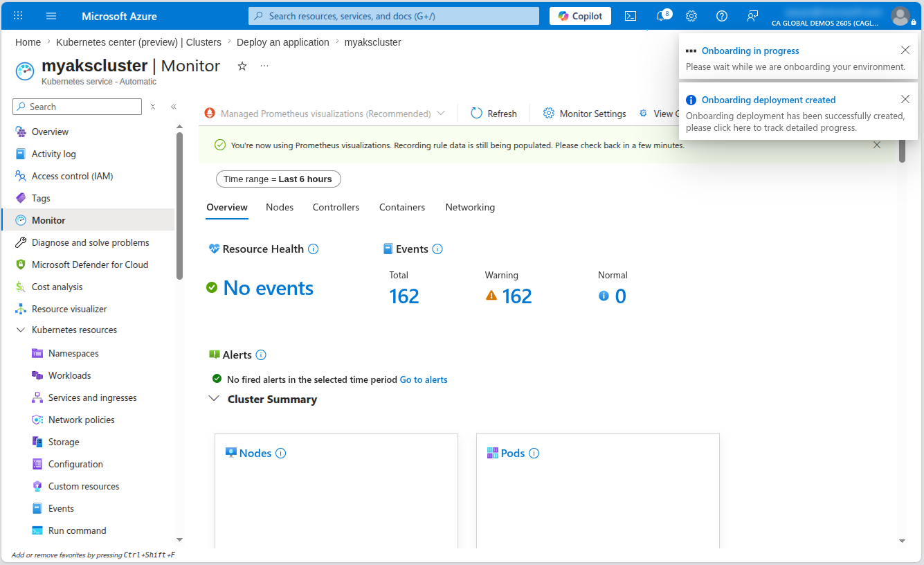Open the feedback icon in top bar

coord(752,16)
